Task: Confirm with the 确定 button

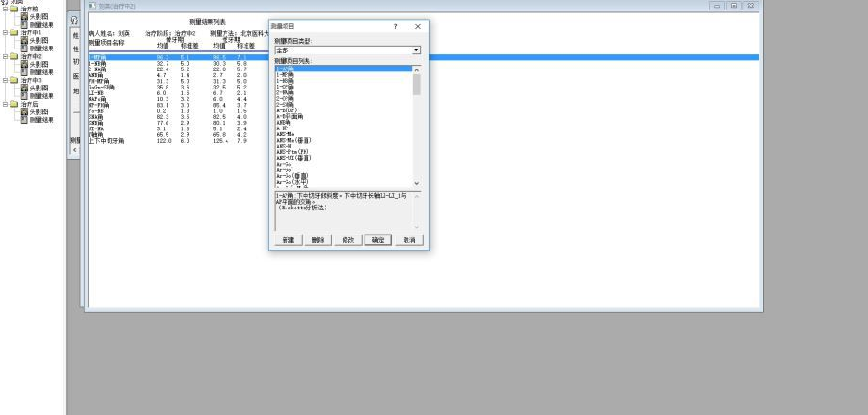Action: (378, 240)
